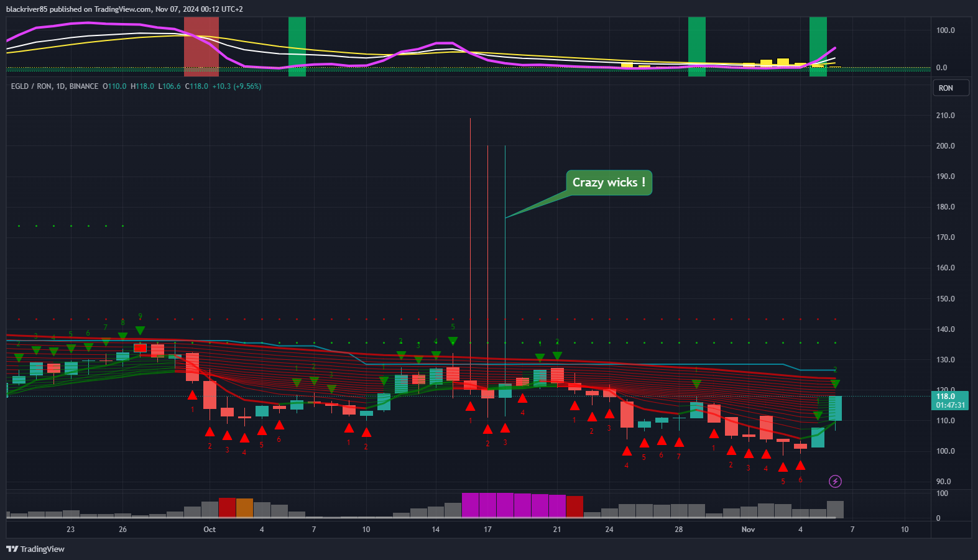Click the Nov date label on time axis
This screenshot has width=978, height=560.
coord(748,530)
